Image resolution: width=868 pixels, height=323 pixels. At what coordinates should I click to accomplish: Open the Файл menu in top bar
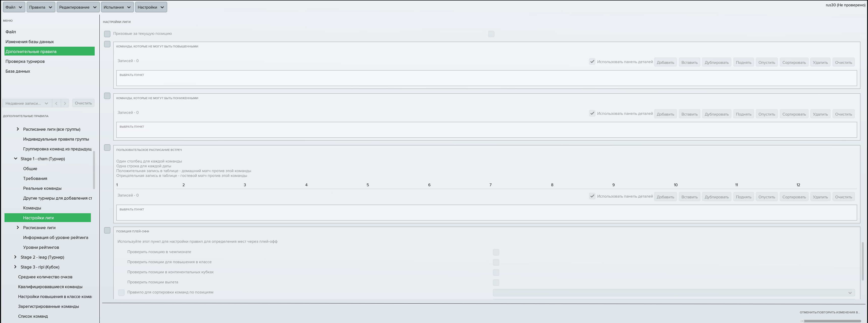(x=14, y=7)
